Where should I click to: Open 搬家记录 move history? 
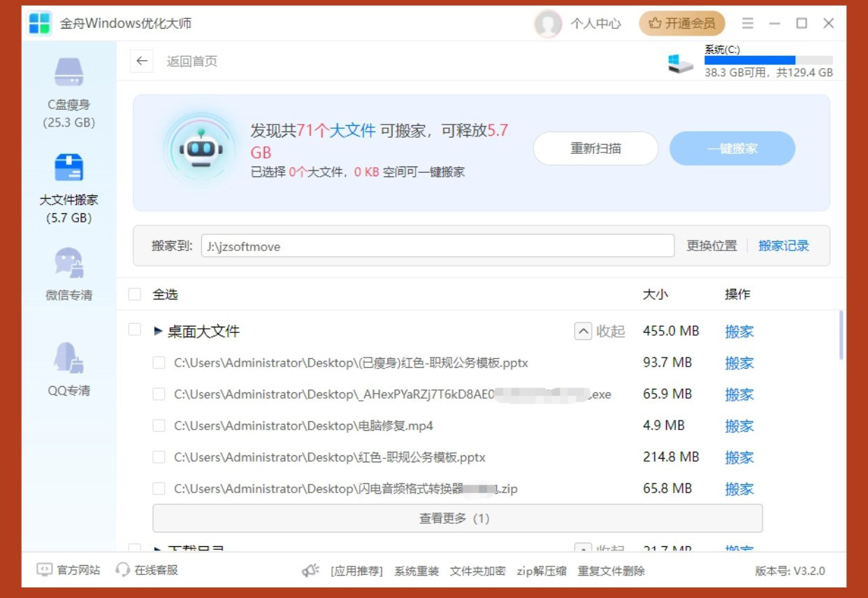783,245
